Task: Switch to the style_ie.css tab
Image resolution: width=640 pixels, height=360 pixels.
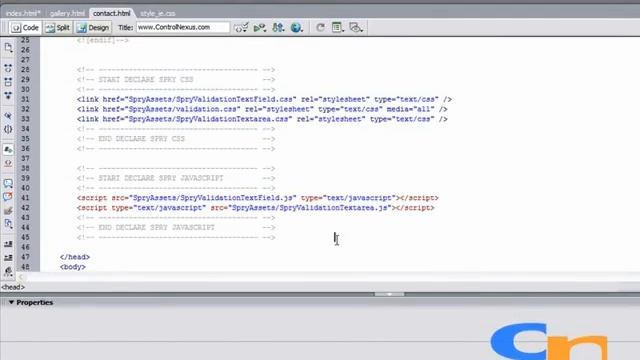Action: pos(158,13)
